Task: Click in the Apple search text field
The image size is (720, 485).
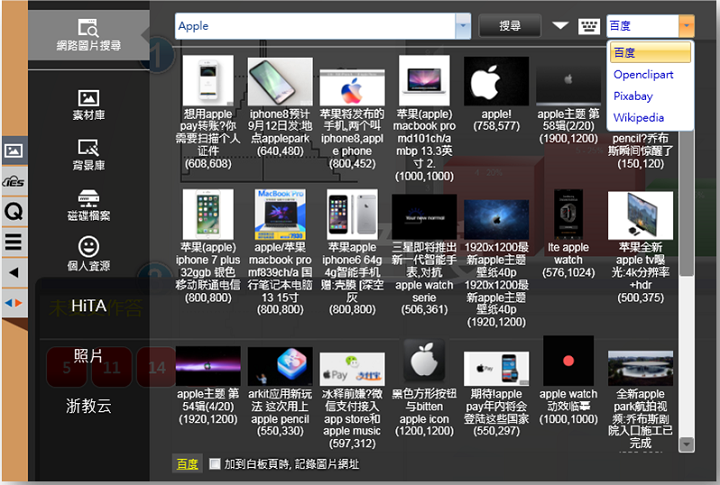Action: coord(315,26)
